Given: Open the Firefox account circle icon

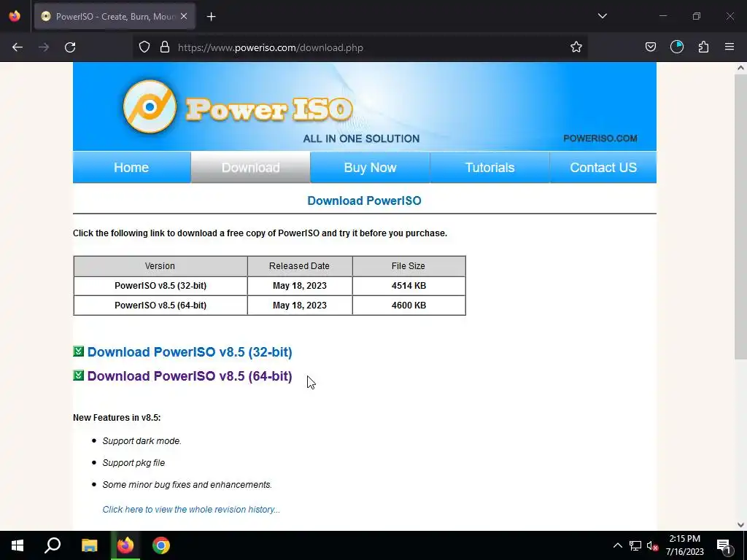Looking at the screenshot, I should pos(676,47).
